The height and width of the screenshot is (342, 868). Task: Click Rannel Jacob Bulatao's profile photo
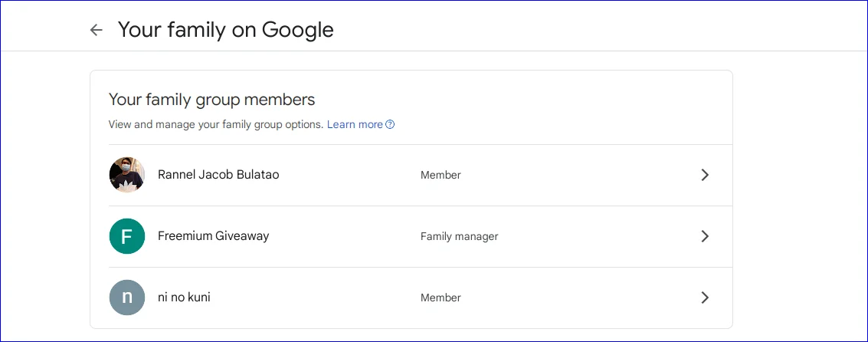126,175
